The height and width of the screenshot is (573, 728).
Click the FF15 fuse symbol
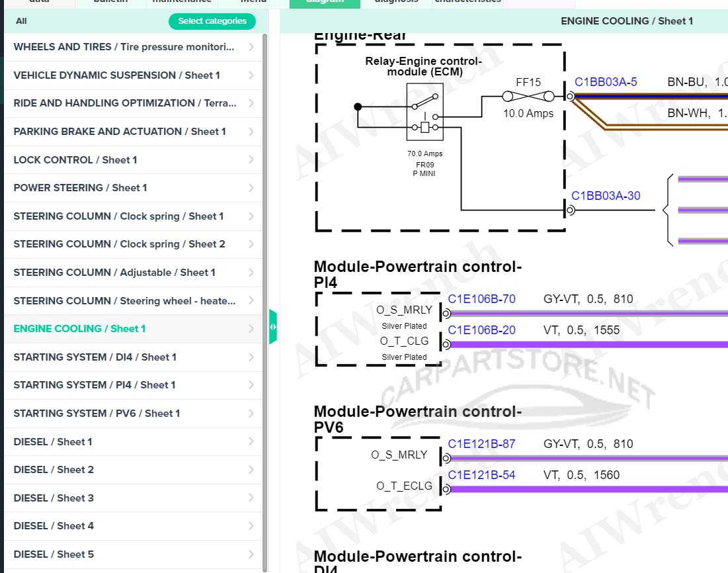pyautogui.click(x=528, y=97)
